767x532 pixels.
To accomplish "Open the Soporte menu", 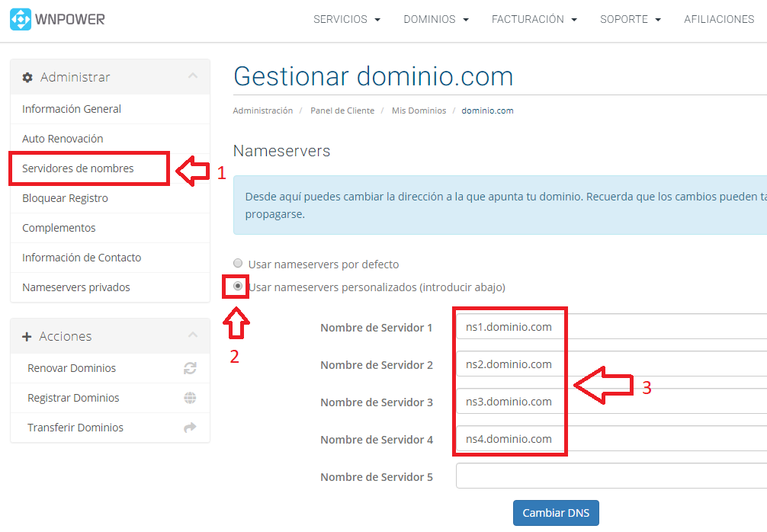I will pos(630,19).
